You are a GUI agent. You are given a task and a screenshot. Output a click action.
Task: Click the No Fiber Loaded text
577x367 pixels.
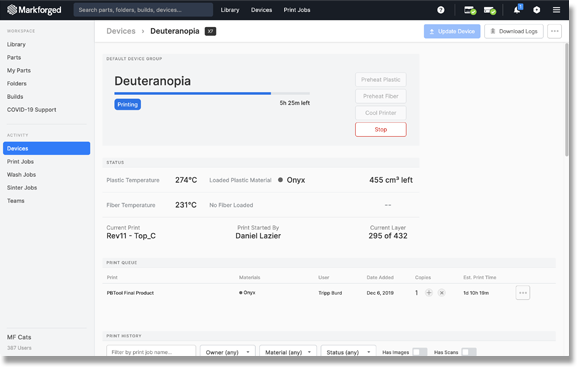click(231, 205)
